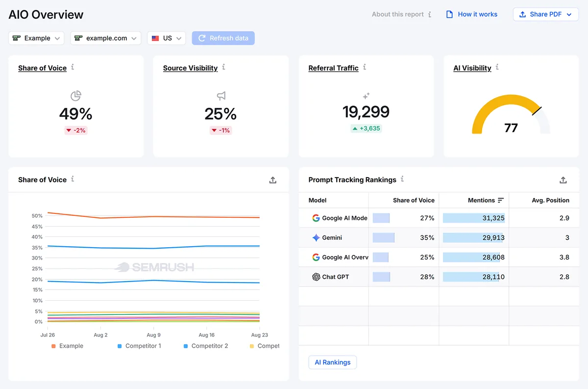This screenshot has width=588, height=389.
Task: Click the 2.9 average position value
Action: pyautogui.click(x=564, y=218)
